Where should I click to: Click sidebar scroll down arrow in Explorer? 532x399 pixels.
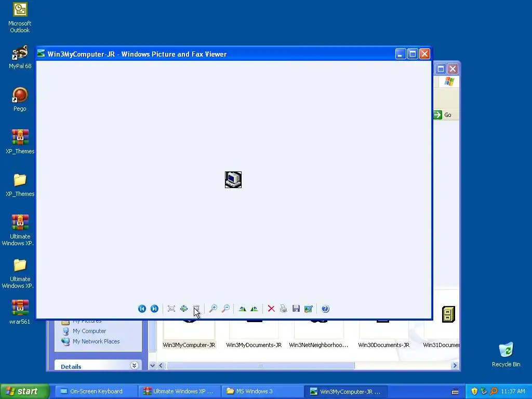[x=152, y=365]
